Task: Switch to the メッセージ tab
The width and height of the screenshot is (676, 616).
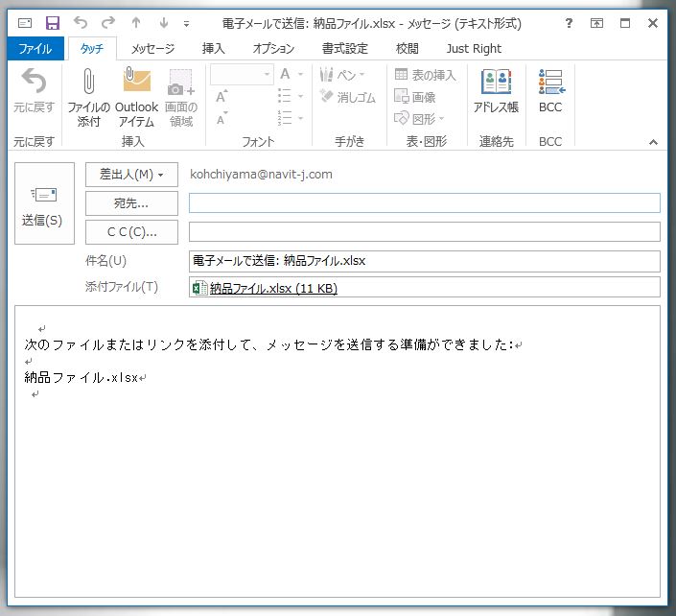Action: [152, 48]
